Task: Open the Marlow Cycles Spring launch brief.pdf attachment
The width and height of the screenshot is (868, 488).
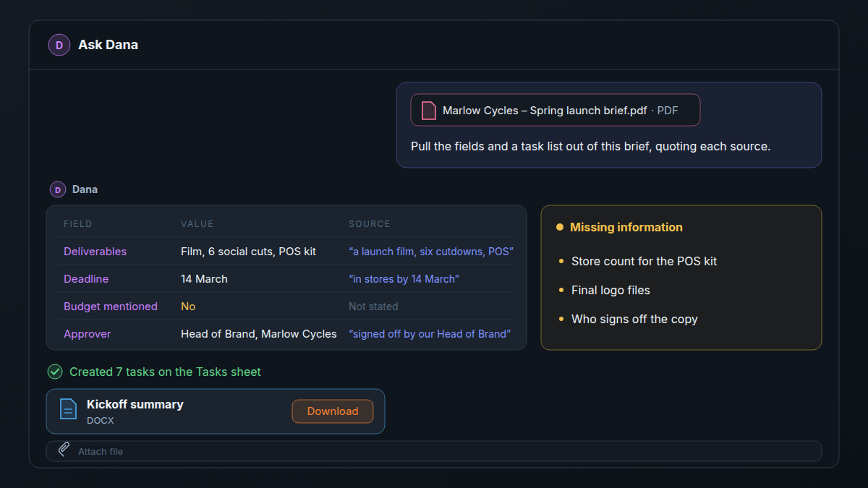Action: click(556, 111)
